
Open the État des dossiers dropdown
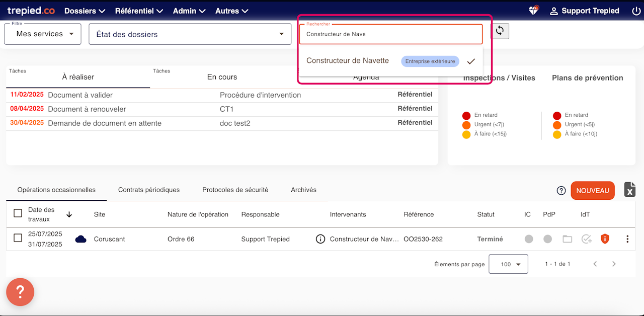coord(190,34)
